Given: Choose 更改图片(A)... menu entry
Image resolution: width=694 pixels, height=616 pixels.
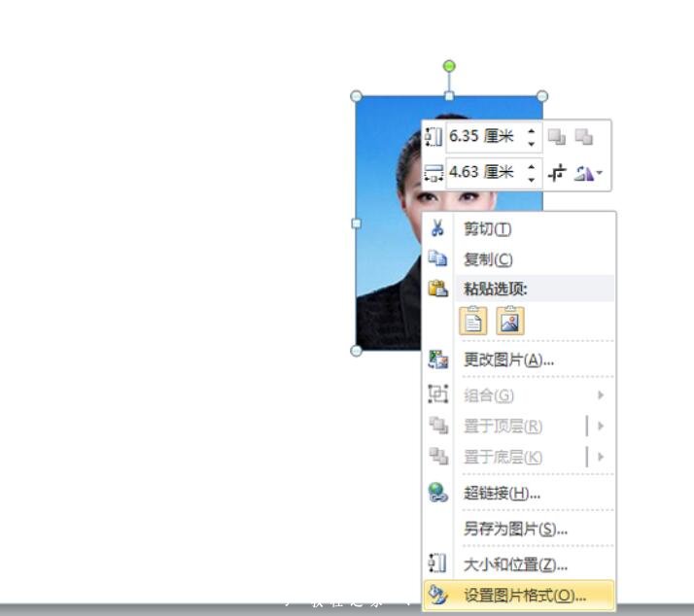Looking at the screenshot, I should [508, 359].
